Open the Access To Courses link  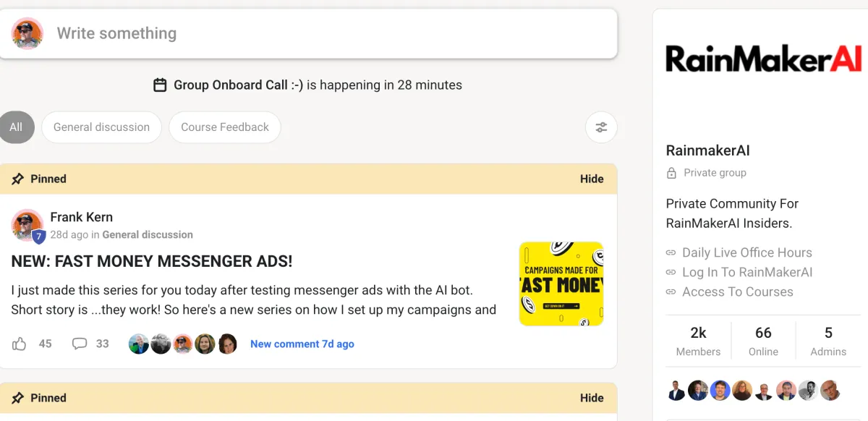(x=737, y=292)
